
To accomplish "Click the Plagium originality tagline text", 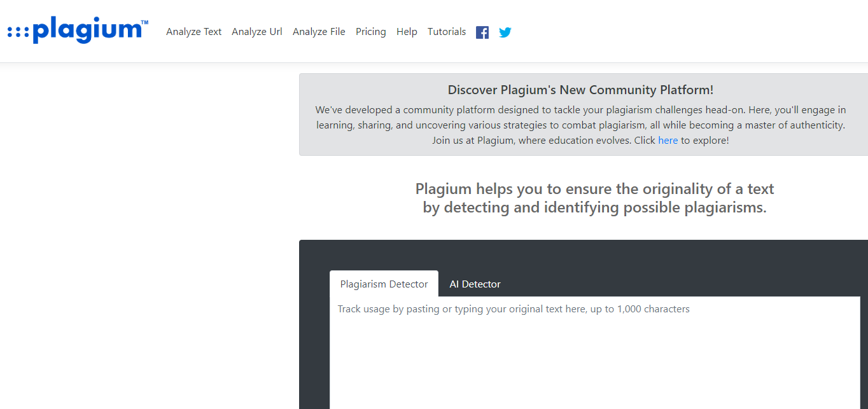I will coord(594,198).
